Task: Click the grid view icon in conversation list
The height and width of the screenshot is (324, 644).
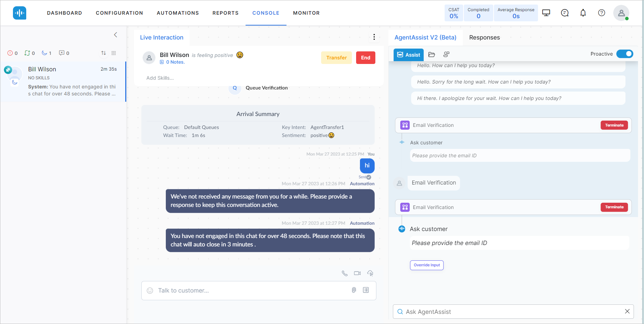Action: tap(113, 53)
